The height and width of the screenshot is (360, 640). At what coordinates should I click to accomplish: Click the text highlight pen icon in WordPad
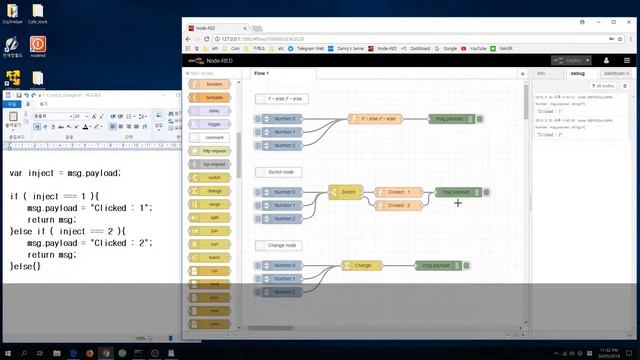(96, 127)
